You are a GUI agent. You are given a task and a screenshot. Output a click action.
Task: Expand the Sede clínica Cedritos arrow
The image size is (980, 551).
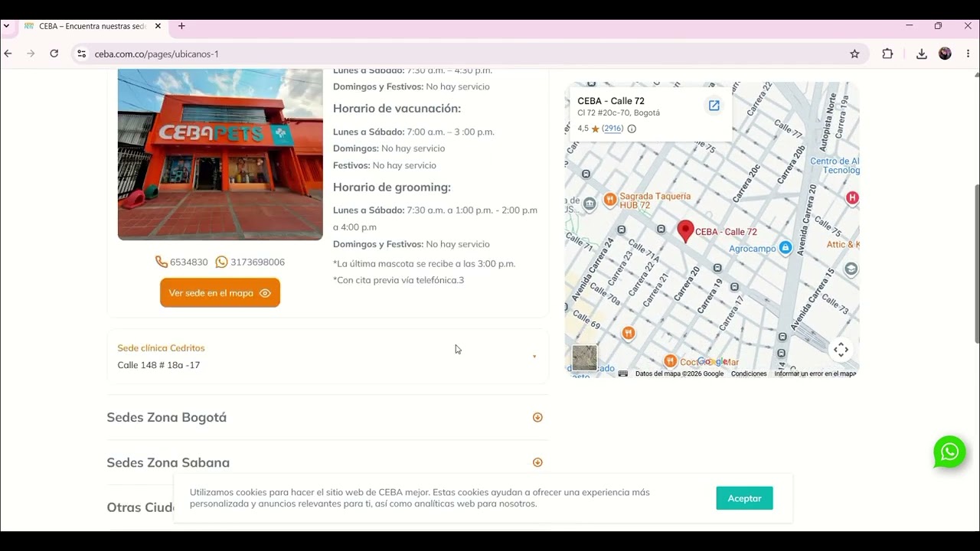[x=534, y=357]
